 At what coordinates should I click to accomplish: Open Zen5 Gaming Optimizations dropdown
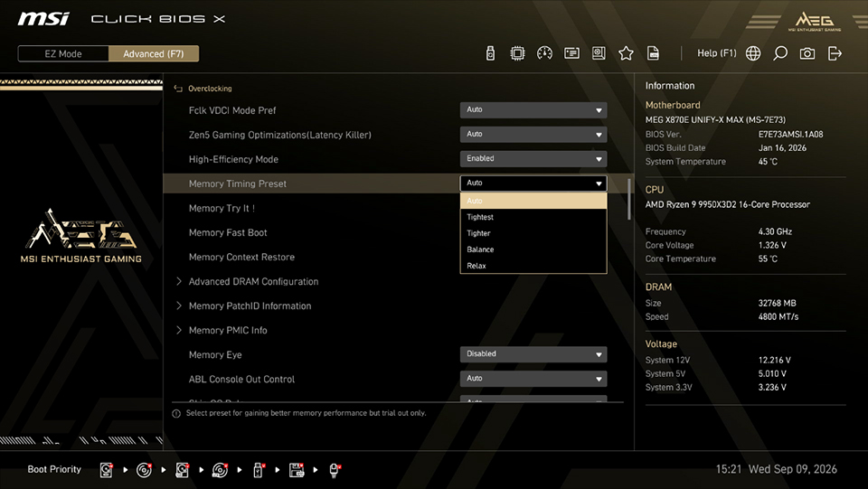tap(533, 135)
